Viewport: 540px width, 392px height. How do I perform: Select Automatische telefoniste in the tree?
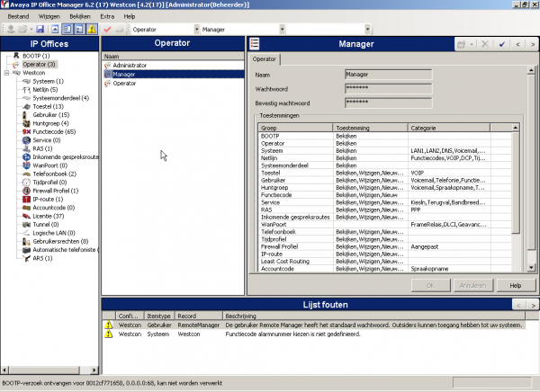[66, 250]
